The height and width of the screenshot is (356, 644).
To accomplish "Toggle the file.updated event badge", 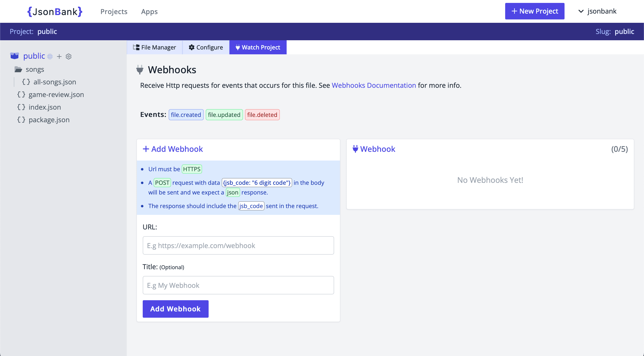I will [x=224, y=115].
